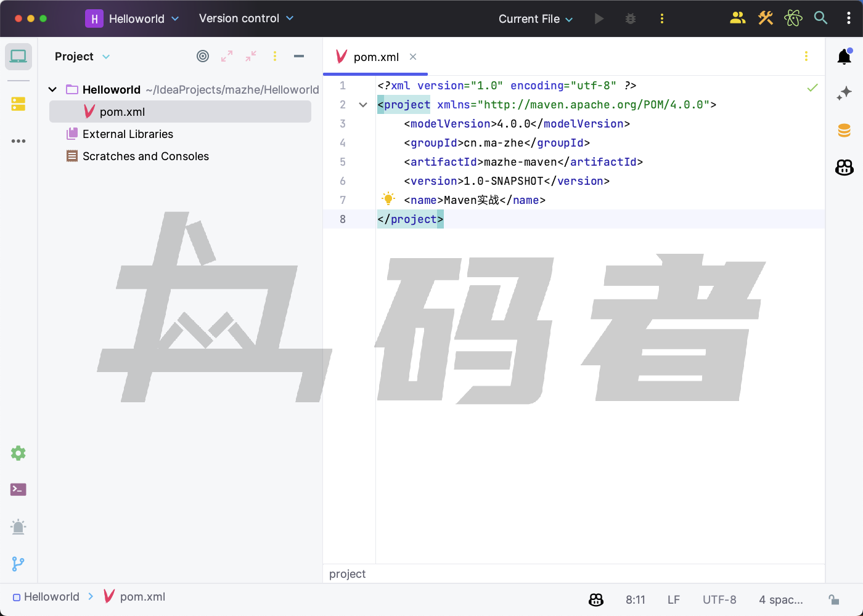This screenshot has width=863, height=616.
Task: Open the Git branch tool window
Action: tap(18, 564)
